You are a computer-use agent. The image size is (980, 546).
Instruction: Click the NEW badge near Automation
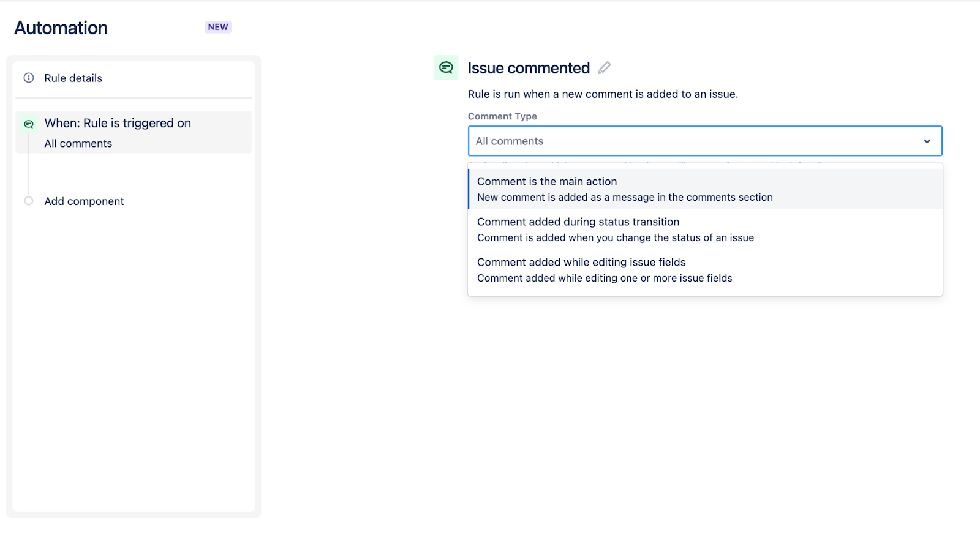[x=218, y=27]
